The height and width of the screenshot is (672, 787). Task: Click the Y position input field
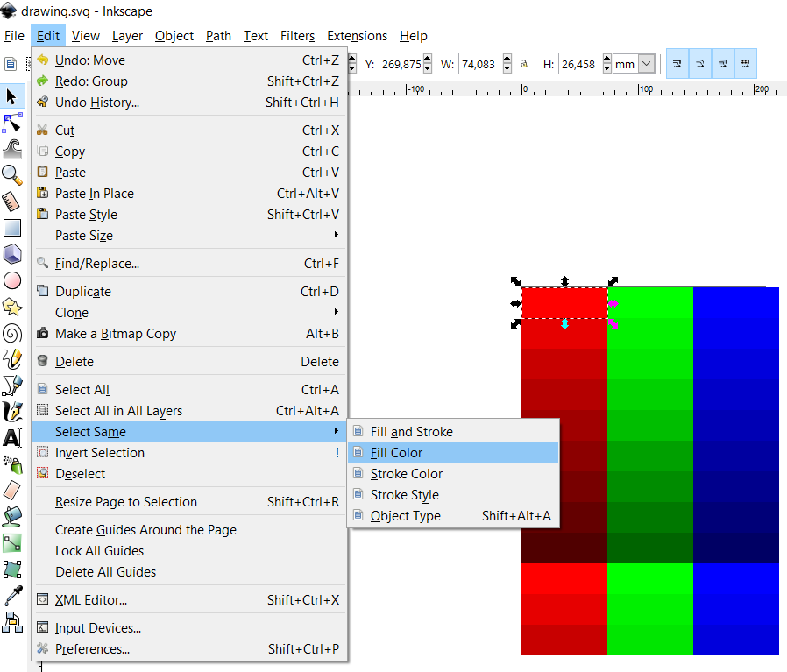coord(401,64)
